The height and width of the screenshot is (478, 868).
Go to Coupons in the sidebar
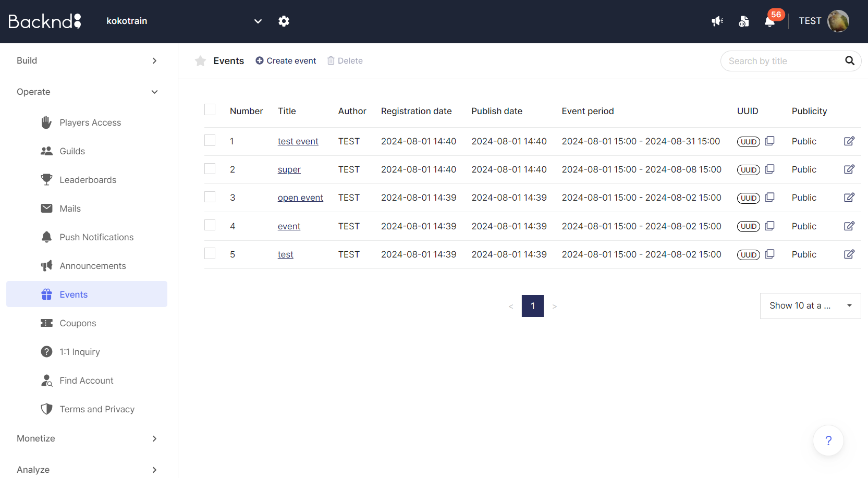(x=78, y=323)
